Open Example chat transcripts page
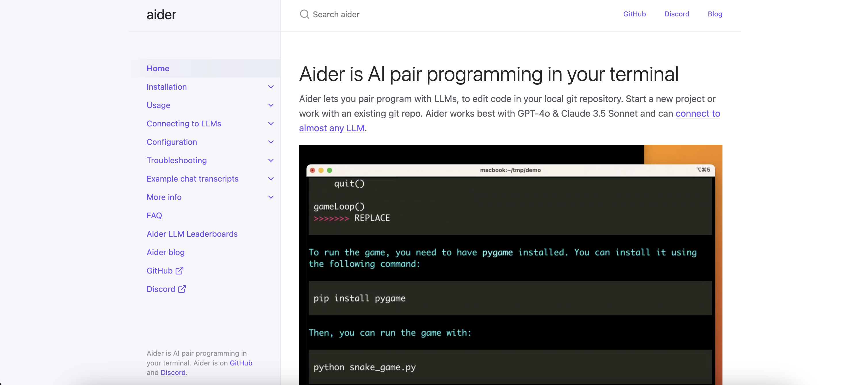The image size is (868, 385). click(192, 179)
